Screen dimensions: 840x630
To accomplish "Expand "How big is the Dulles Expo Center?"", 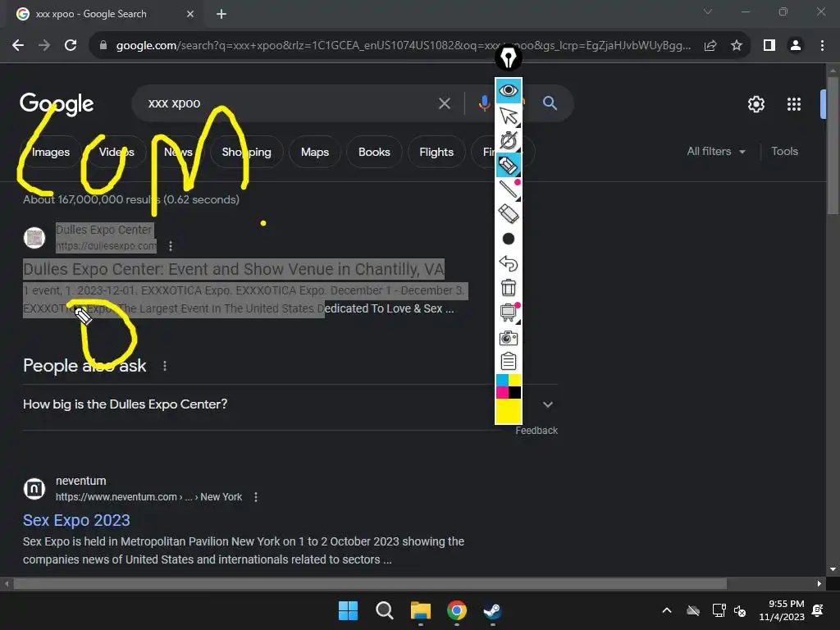I will coord(290,404).
